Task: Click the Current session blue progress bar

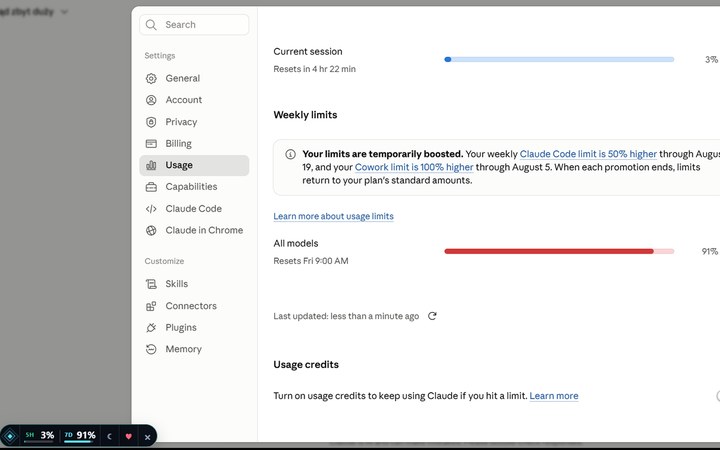Action: click(x=559, y=59)
